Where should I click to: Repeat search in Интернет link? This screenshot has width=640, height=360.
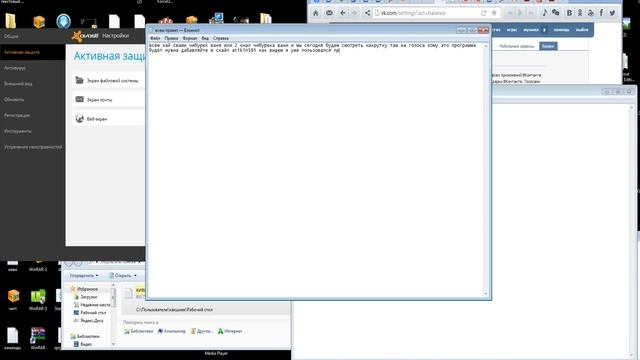point(230,331)
